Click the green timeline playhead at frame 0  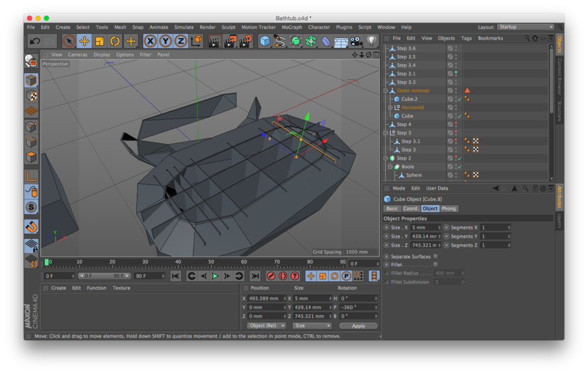click(x=47, y=262)
